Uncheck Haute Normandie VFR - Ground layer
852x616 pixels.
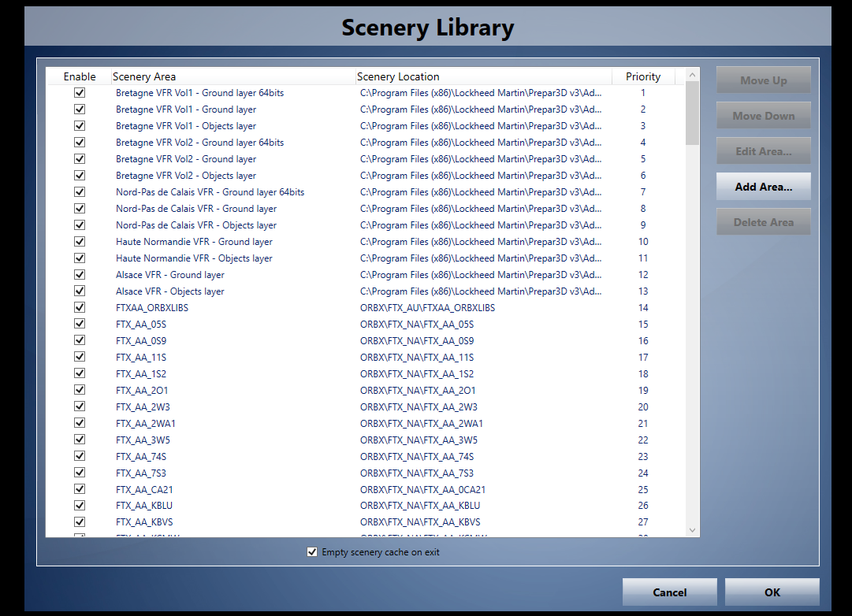[80, 241]
